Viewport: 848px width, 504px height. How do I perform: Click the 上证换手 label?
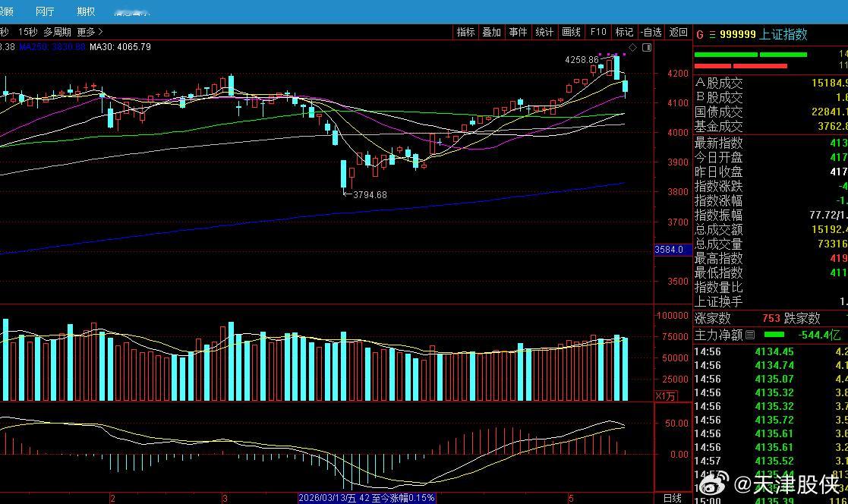(719, 302)
